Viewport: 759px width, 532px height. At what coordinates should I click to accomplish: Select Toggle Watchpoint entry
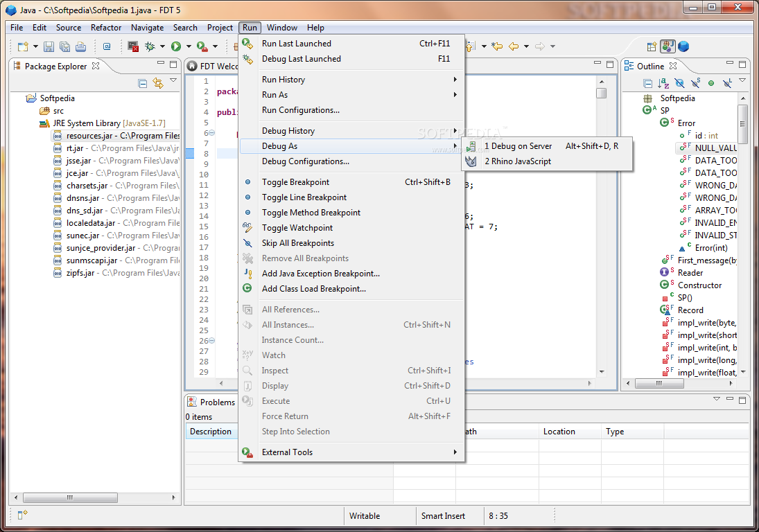[x=352, y=228]
